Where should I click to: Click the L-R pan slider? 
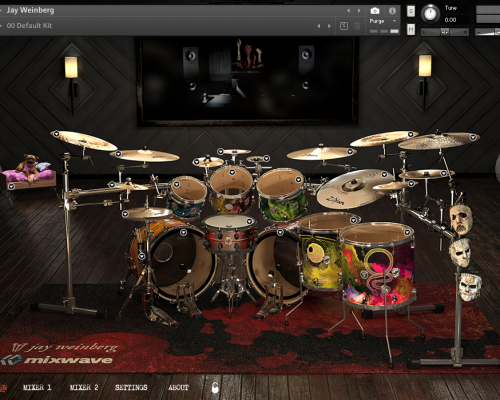[x=445, y=32]
